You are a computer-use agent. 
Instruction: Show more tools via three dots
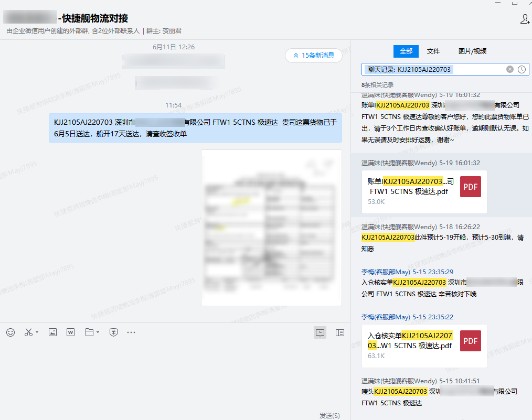131,332
